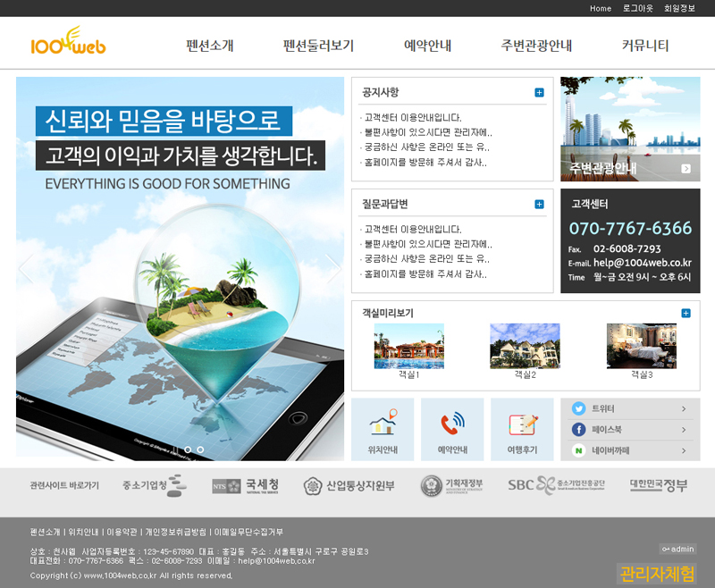The width and height of the screenshot is (715, 588).
Task: Click the 국세청 logo in related sites
Action: pos(239,485)
